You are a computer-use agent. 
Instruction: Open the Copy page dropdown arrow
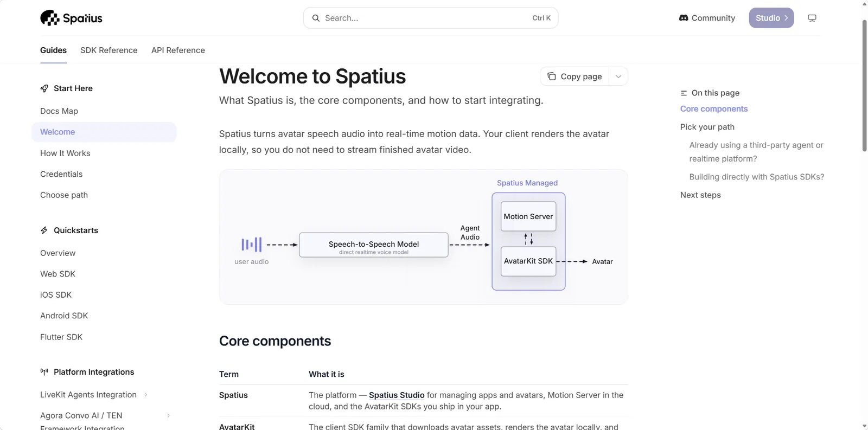tap(618, 76)
